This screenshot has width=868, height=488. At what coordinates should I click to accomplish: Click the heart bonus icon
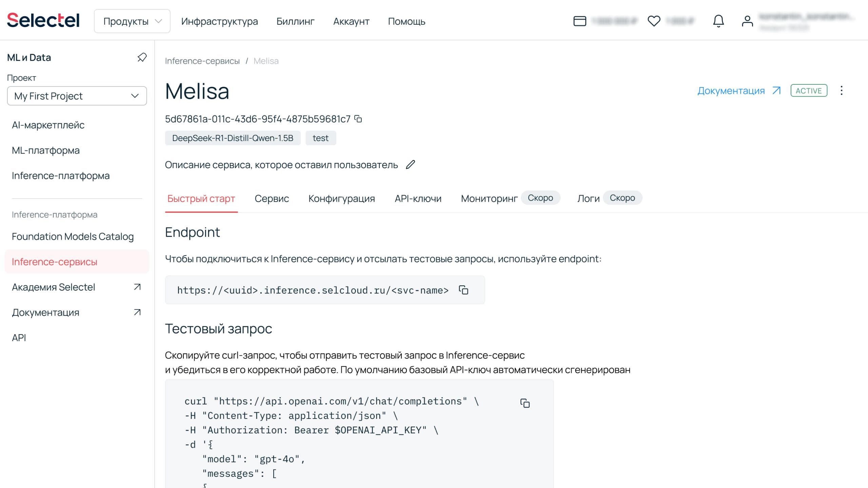coord(654,21)
